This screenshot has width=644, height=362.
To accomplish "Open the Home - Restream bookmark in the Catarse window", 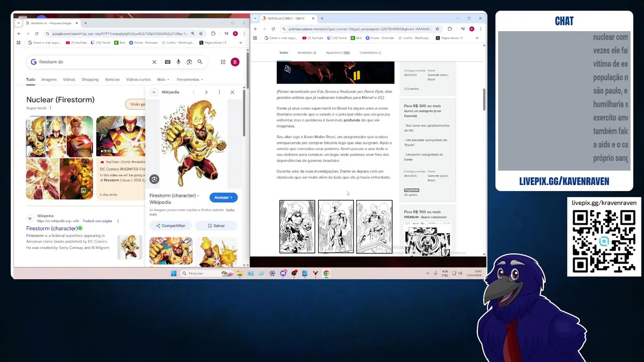I will 380,38.
